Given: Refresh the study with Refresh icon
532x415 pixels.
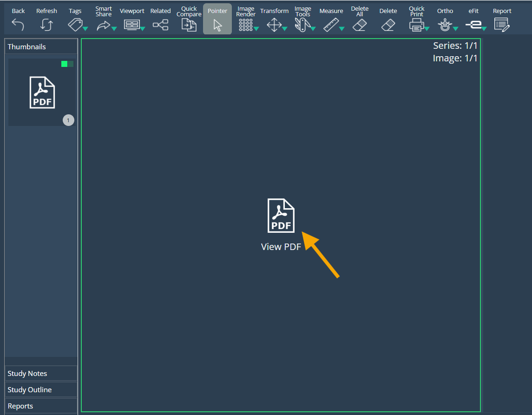Looking at the screenshot, I should click(x=46, y=25).
